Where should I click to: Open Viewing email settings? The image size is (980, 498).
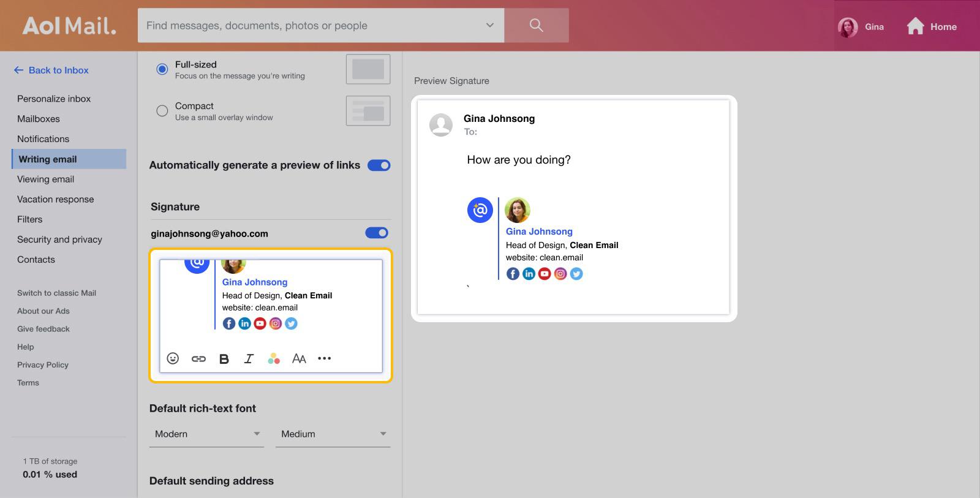(x=45, y=179)
